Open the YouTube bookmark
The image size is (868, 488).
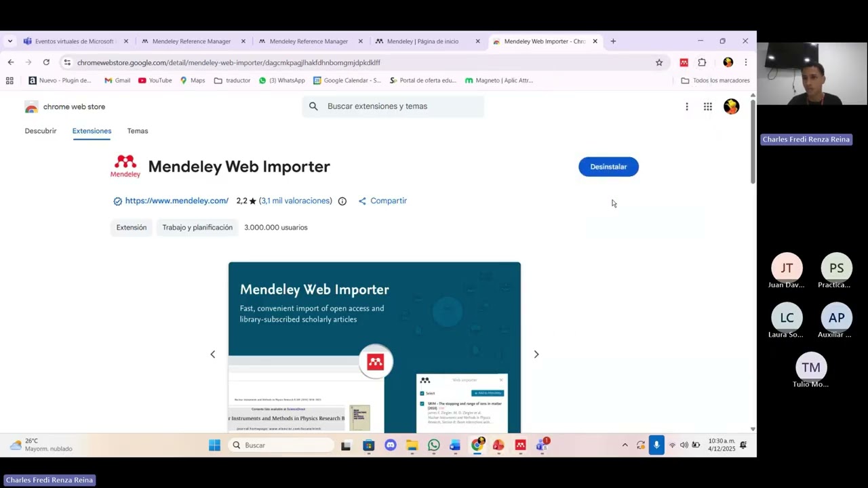pyautogui.click(x=155, y=81)
